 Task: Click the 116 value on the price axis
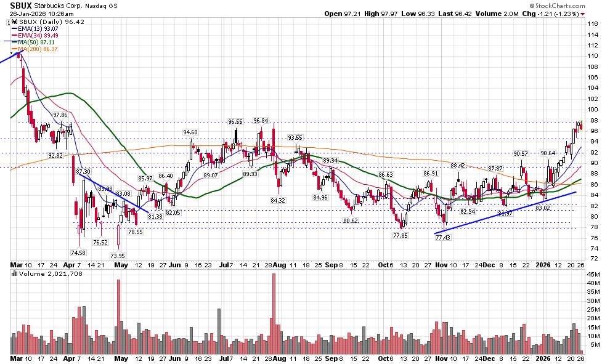click(x=593, y=23)
